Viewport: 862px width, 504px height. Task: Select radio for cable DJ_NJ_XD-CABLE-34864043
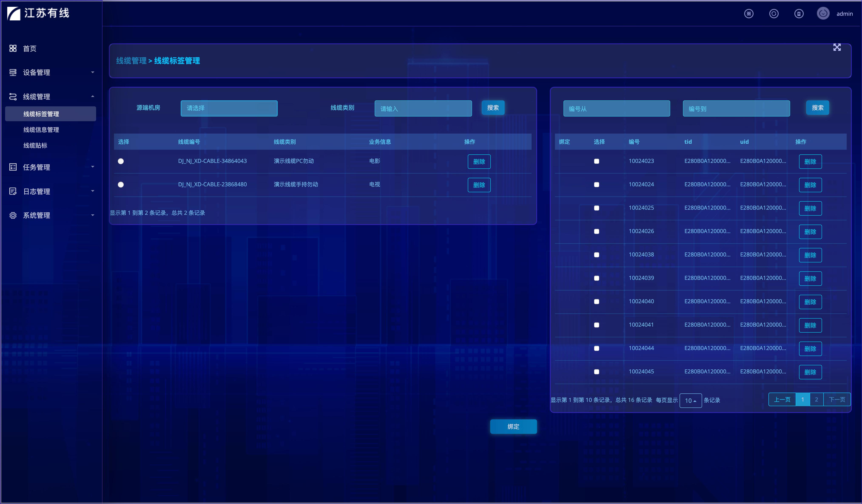click(121, 161)
